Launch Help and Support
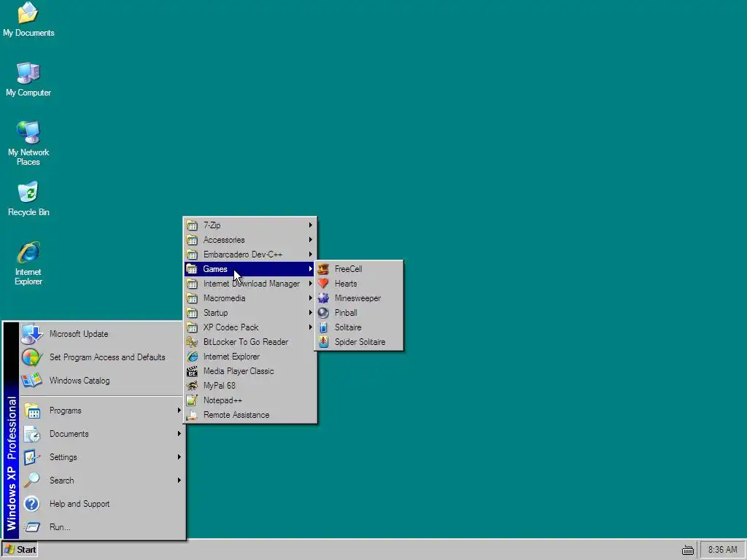Screen dimensions: 747x560 click(101, 504)
